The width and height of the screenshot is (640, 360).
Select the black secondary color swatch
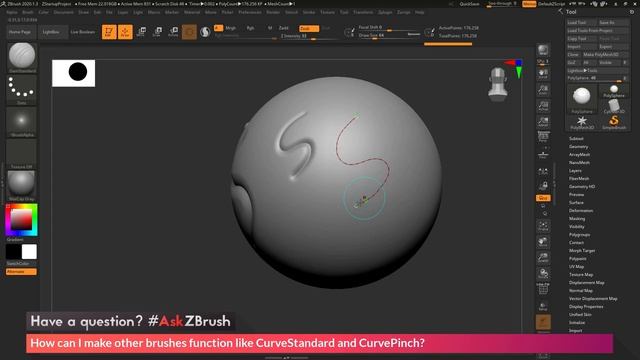coord(13,252)
